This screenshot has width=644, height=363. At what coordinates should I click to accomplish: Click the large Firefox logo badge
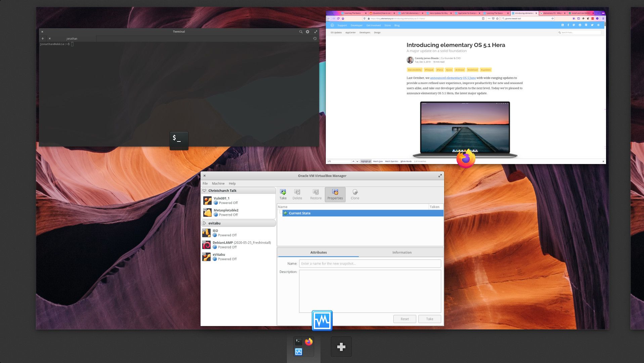(466, 158)
